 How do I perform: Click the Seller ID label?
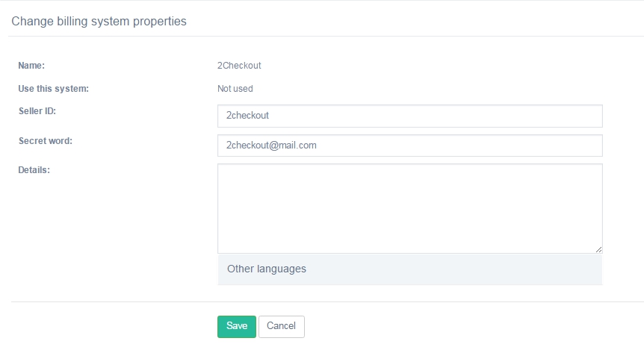pyautogui.click(x=37, y=111)
